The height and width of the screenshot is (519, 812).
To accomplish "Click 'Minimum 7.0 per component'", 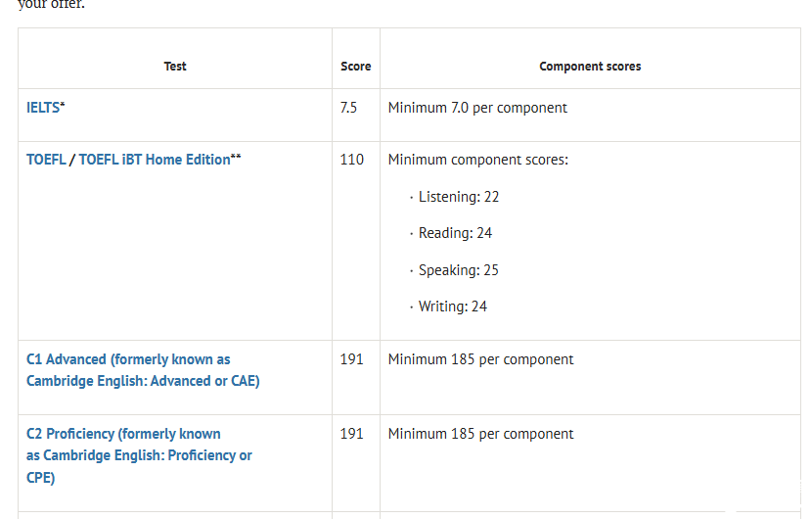I will [477, 108].
